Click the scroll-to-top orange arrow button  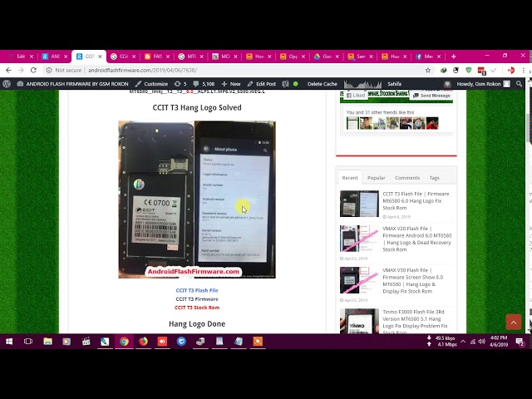514,322
